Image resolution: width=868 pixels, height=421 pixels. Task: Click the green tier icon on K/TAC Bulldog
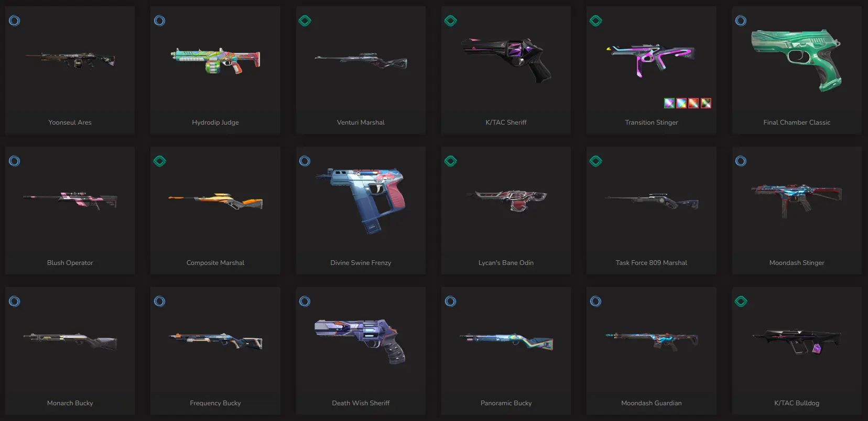pyautogui.click(x=741, y=302)
